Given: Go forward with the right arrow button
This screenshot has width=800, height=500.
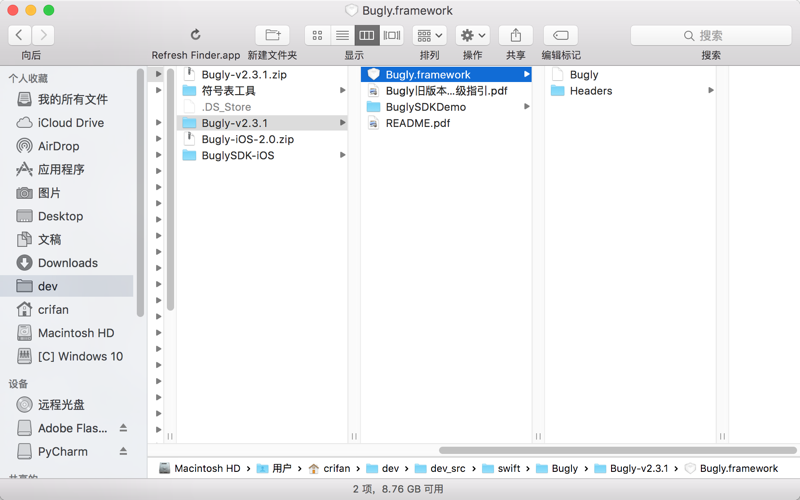Looking at the screenshot, I should click(x=43, y=35).
